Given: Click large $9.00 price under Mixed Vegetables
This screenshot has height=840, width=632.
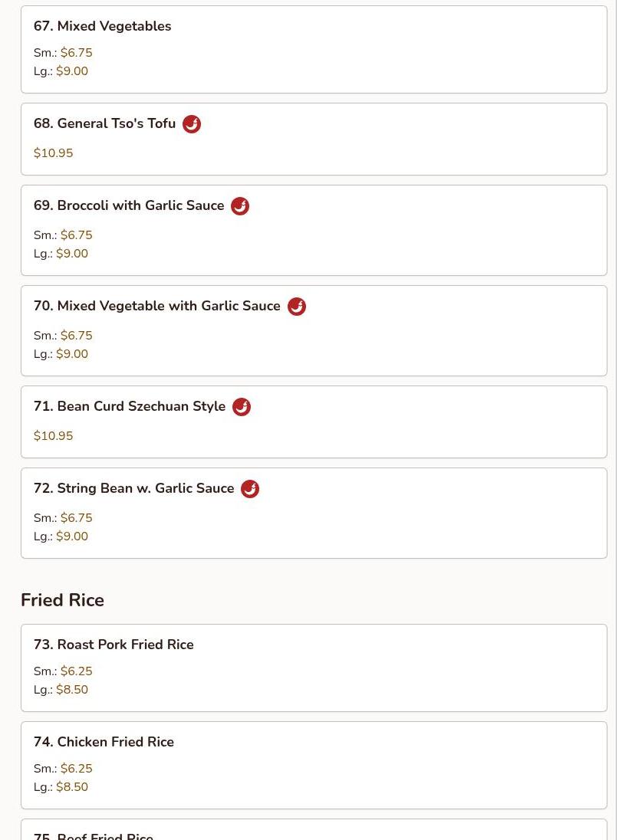Looking at the screenshot, I should coord(72,71).
